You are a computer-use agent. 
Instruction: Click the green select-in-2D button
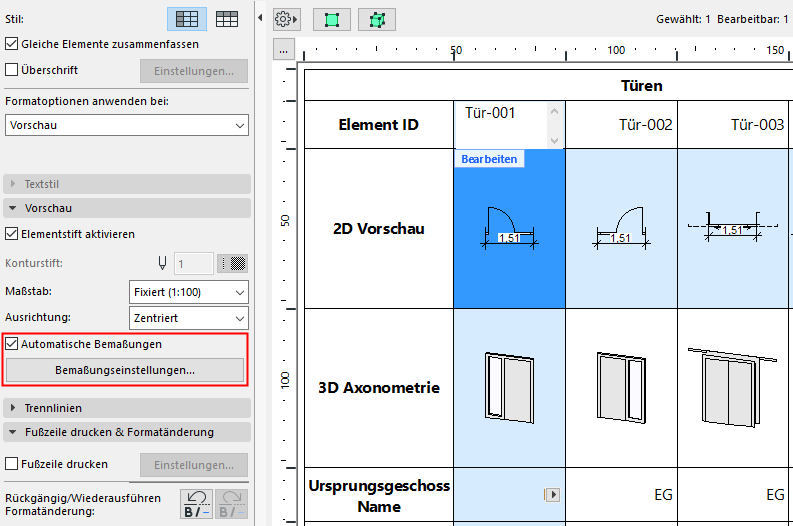click(332, 20)
